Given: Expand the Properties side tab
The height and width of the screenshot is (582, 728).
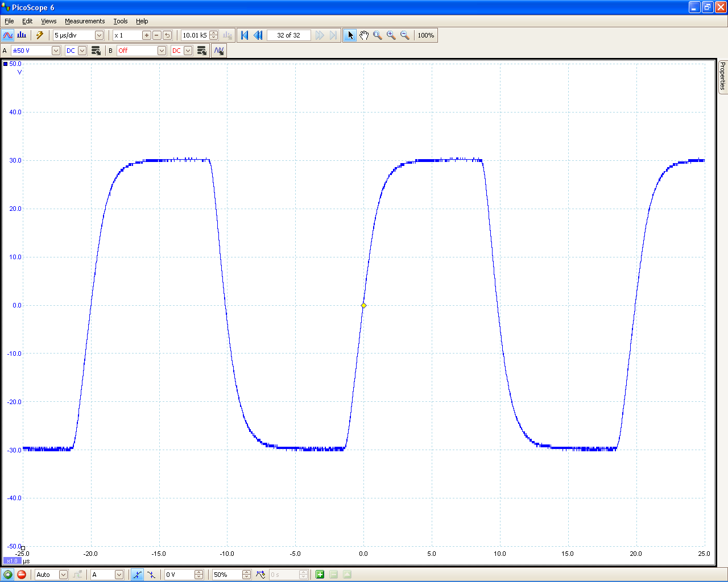Looking at the screenshot, I should pyautogui.click(x=723, y=76).
